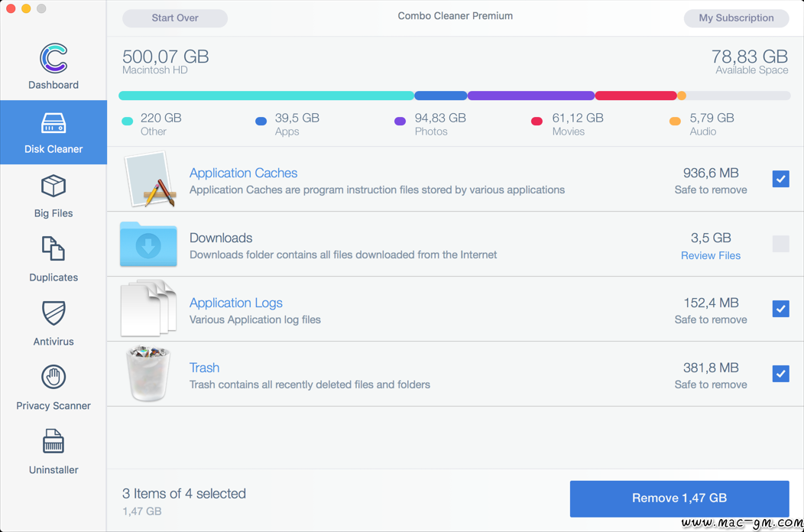Switch to the Dashboard label
This screenshot has width=804, height=532.
53,85
